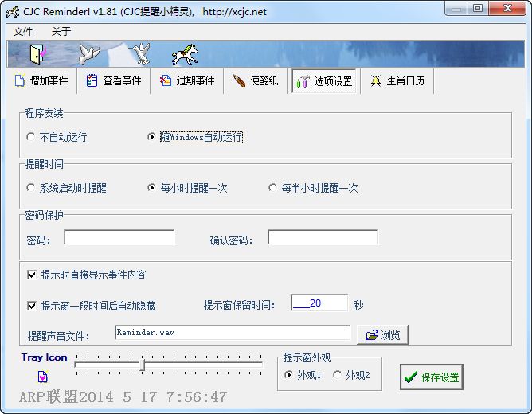The width and height of the screenshot is (532, 414).
Task: Click the hummingbird icon in toolbar
Action: click(141, 54)
